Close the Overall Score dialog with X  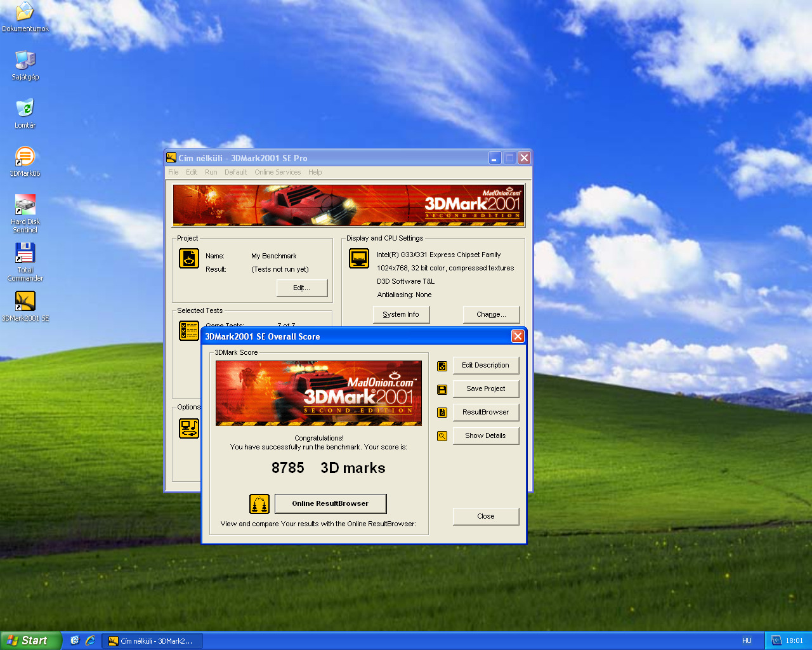(x=518, y=336)
